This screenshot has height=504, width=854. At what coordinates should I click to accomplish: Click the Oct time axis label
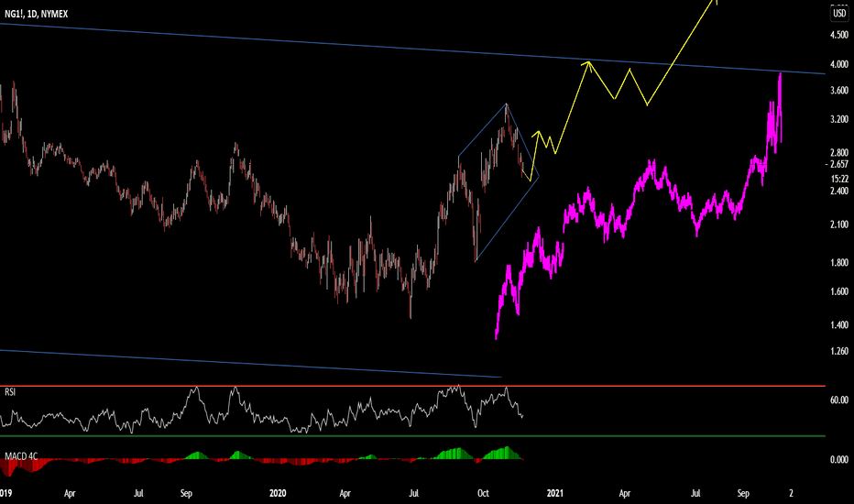[483, 494]
